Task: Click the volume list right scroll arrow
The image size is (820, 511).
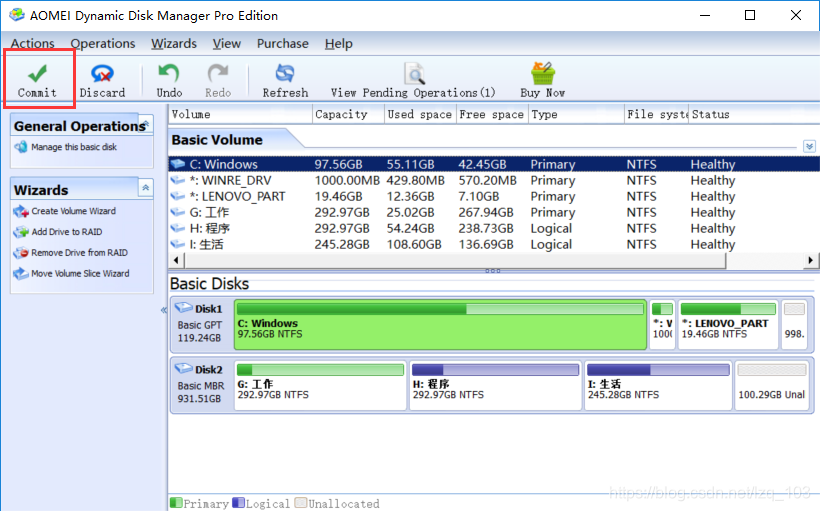Action: [x=811, y=260]
